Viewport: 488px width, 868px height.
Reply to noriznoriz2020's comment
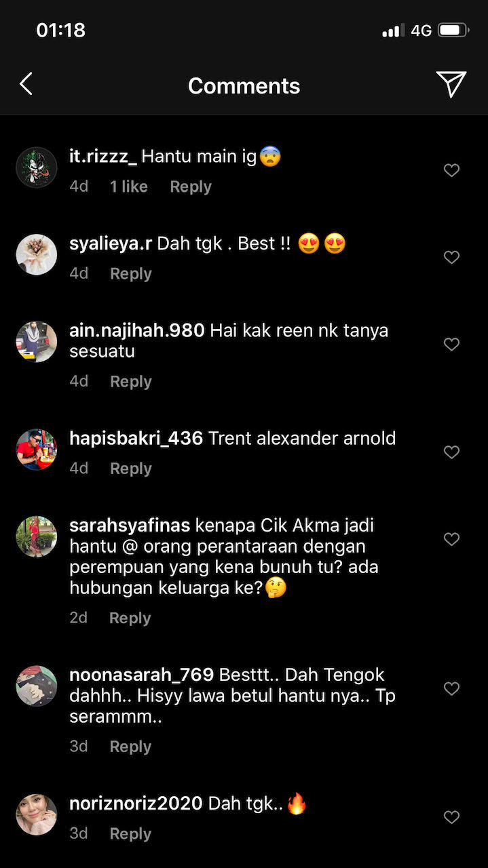pos(130,833)
